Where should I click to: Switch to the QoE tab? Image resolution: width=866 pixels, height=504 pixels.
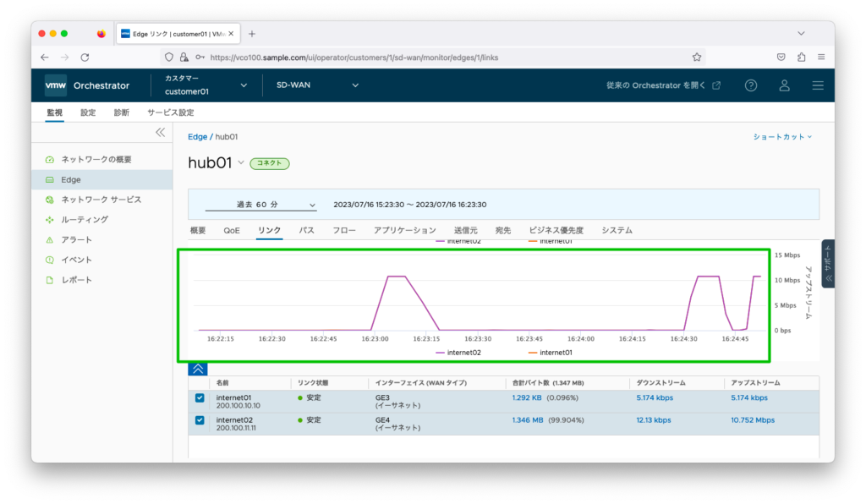pyautogui.click(x=231, y=229)
